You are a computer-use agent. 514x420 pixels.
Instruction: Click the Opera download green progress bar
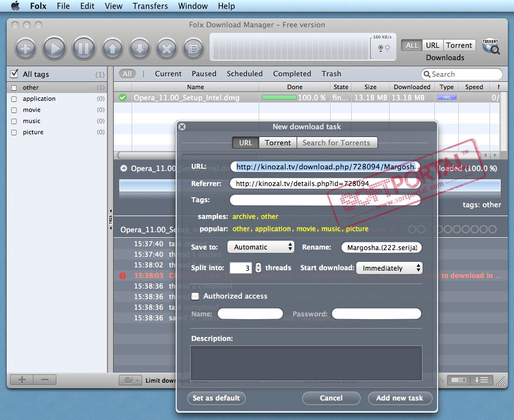coord(279,97)
